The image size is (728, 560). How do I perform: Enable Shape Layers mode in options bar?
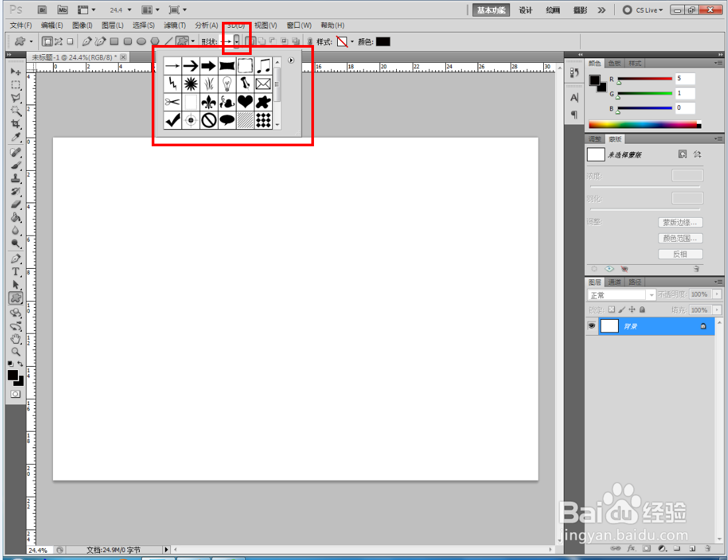47,42
